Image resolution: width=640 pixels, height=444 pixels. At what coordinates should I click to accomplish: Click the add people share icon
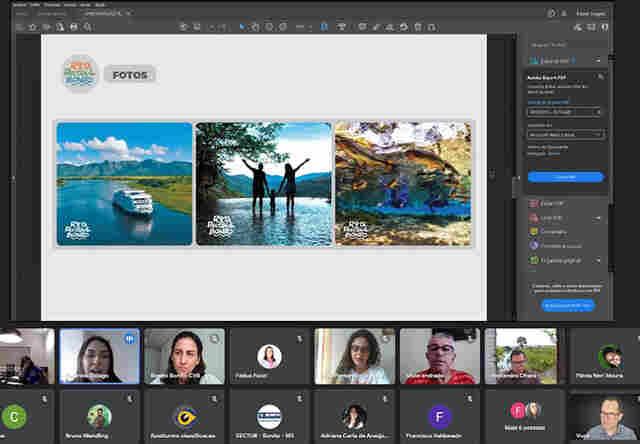tap(604, 27)
